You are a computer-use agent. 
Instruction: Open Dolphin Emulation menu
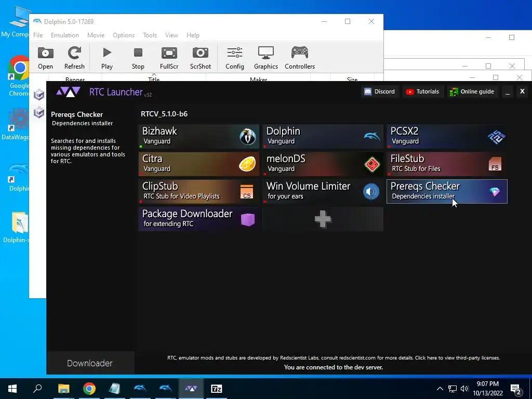[x=65, y=35]
